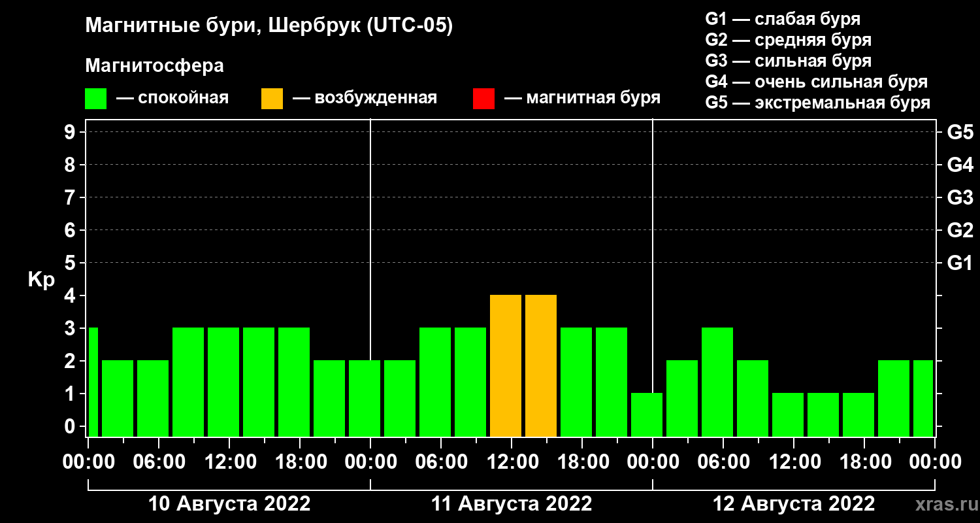The width and height of the screenshot is (980, 523).
Task: Click the 'G3' label on right axis
Action: 960,197
